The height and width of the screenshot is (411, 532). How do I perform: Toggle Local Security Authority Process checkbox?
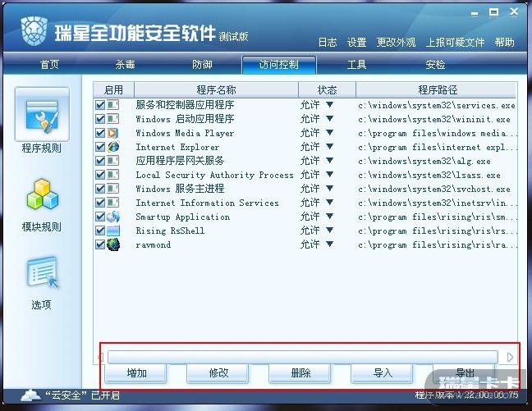pyautogui.click(x=100, y=175)
